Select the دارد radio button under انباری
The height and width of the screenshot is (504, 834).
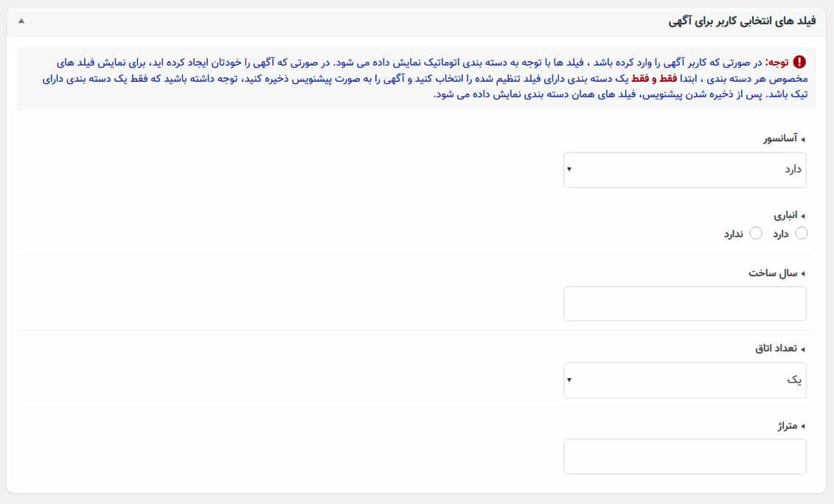[802, 234]
